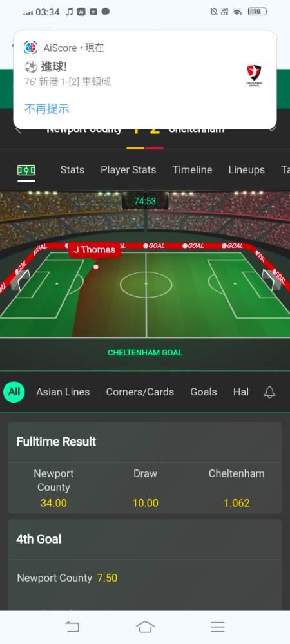The image size is (290, 644).
Task: Tap the notification bell icon
Action: coord(269,392)
